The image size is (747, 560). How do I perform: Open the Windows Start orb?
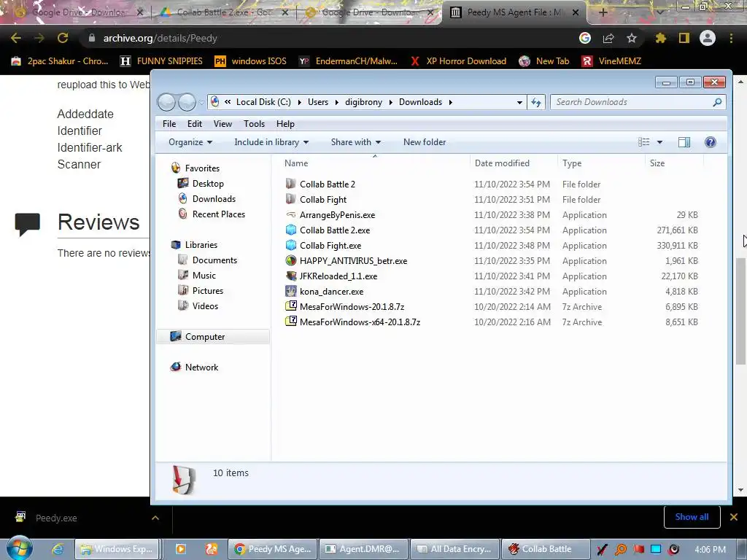pyautogui.click(x=19, y=548)
